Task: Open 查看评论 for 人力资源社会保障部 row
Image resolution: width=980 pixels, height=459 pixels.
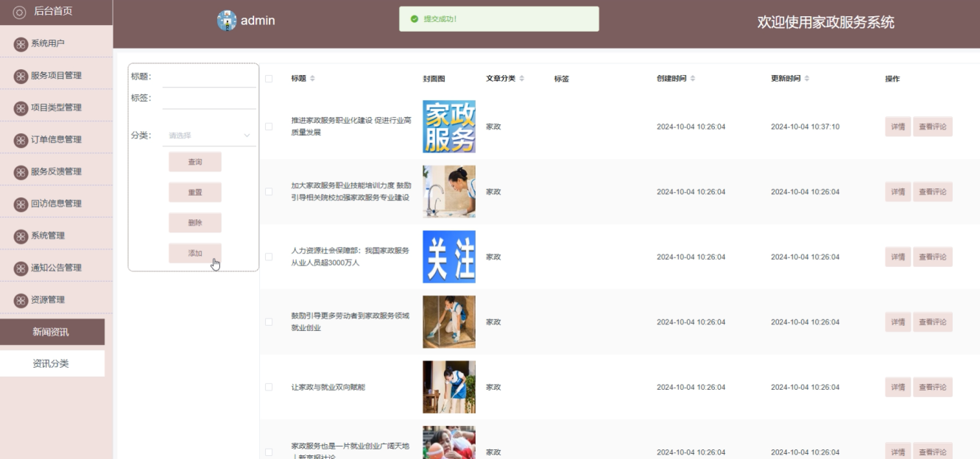Action: click(933, 257)
